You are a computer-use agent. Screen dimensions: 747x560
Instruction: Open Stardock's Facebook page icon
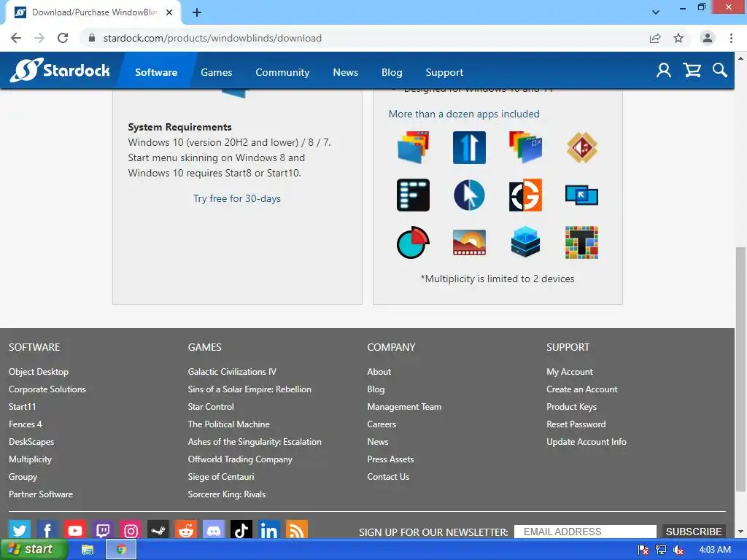click(47, 530)
